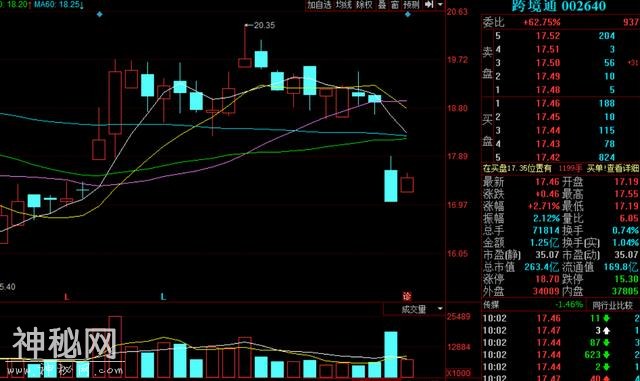This screenshot has width=640, height=381.
Task: Click green down arrow in tick row with 623
Action: pyautogui.click(x=606, y=355)
